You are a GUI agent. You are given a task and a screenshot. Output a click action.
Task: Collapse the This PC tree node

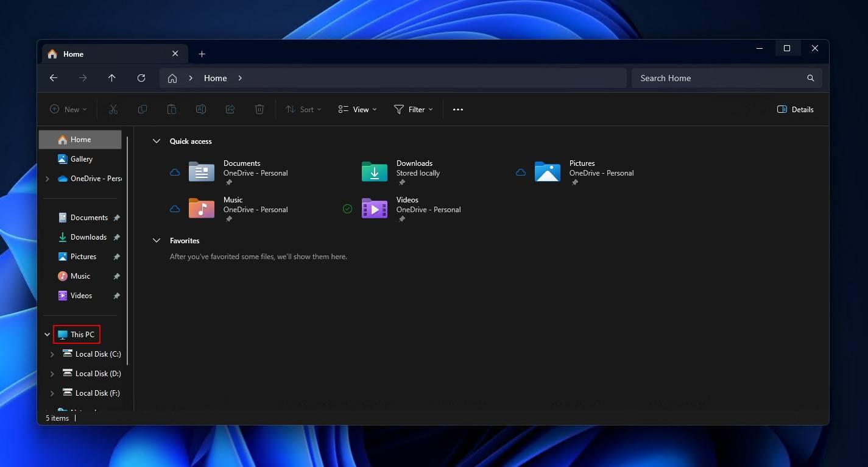click(48, 335)
